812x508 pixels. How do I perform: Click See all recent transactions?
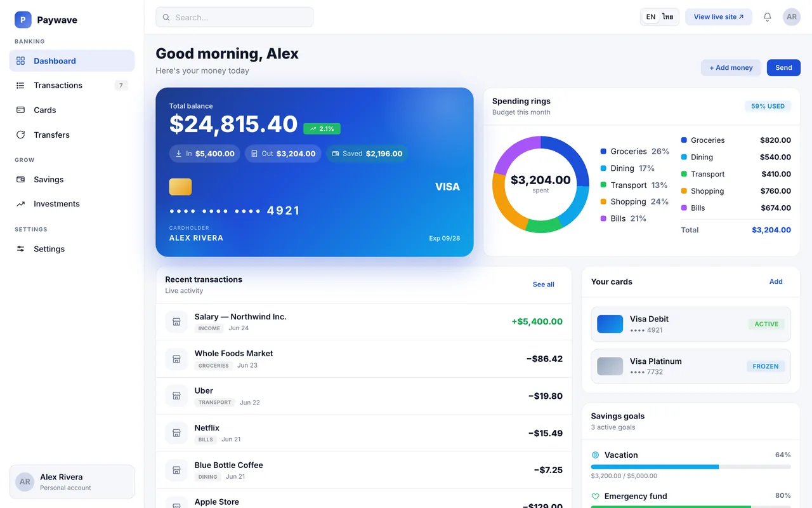pyautogui.click(x=544, y=284)
